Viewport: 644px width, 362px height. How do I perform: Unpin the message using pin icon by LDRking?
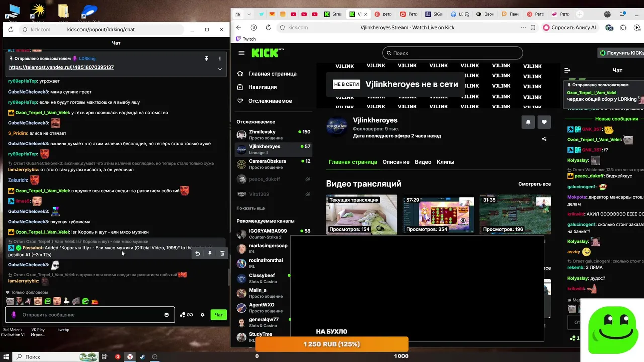tap(206, 59)
